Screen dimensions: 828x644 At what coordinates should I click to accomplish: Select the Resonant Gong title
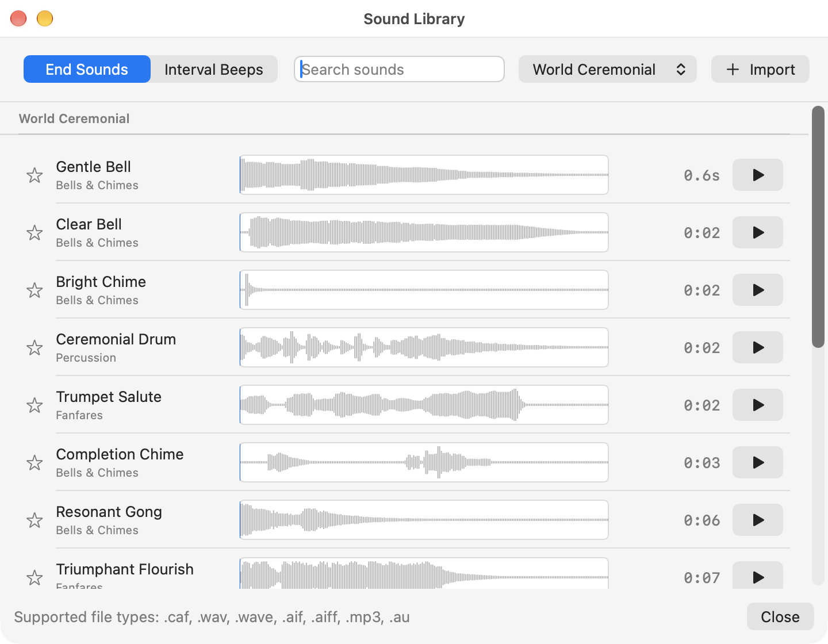pyautogui.click(x=109, y=512)
